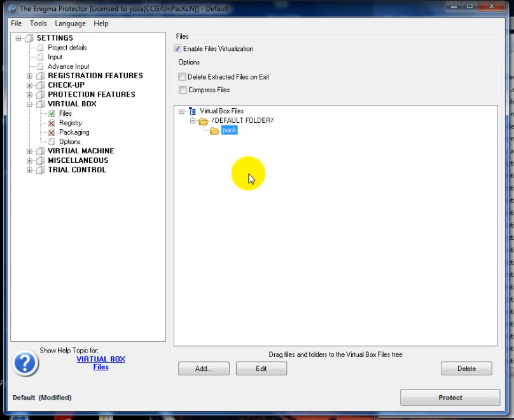514x420 pixels.
Task: Click the red X icon beside Registry
Action: 52,123
